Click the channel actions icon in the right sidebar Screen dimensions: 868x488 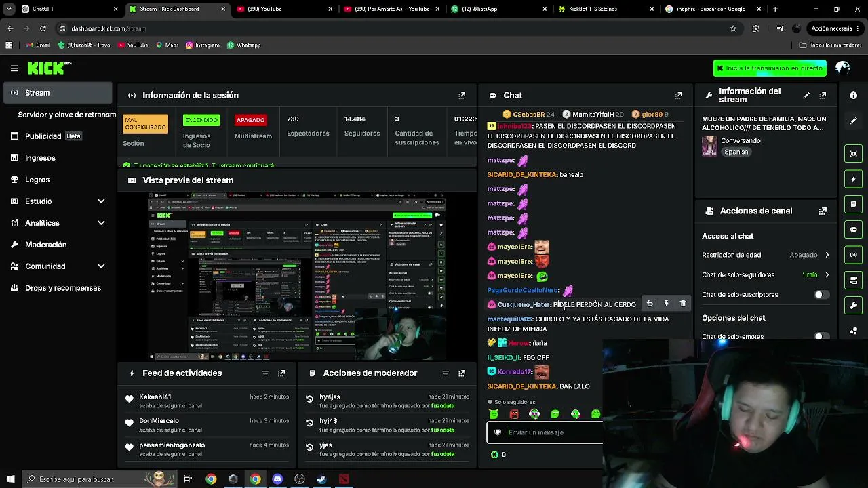click(854, 281)
